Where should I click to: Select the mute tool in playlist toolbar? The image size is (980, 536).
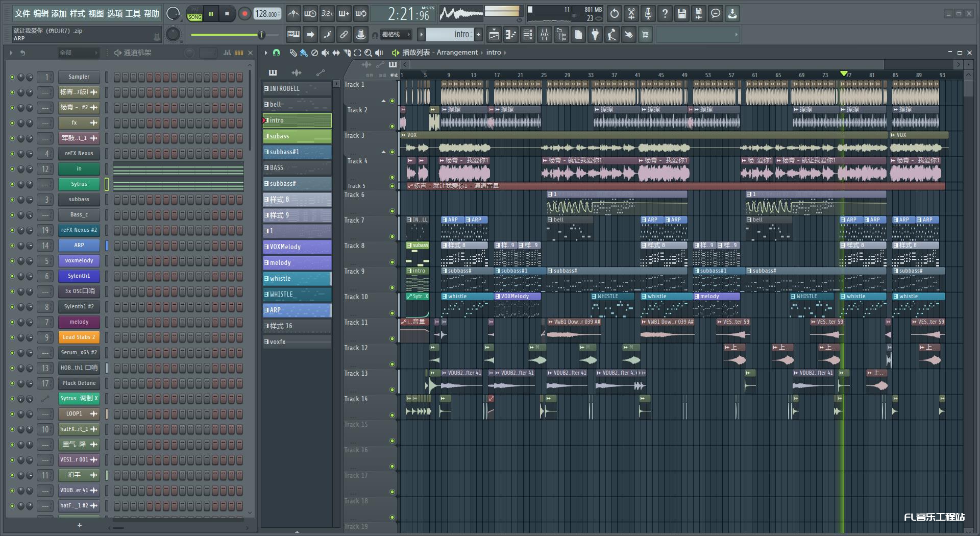(325, 53)
